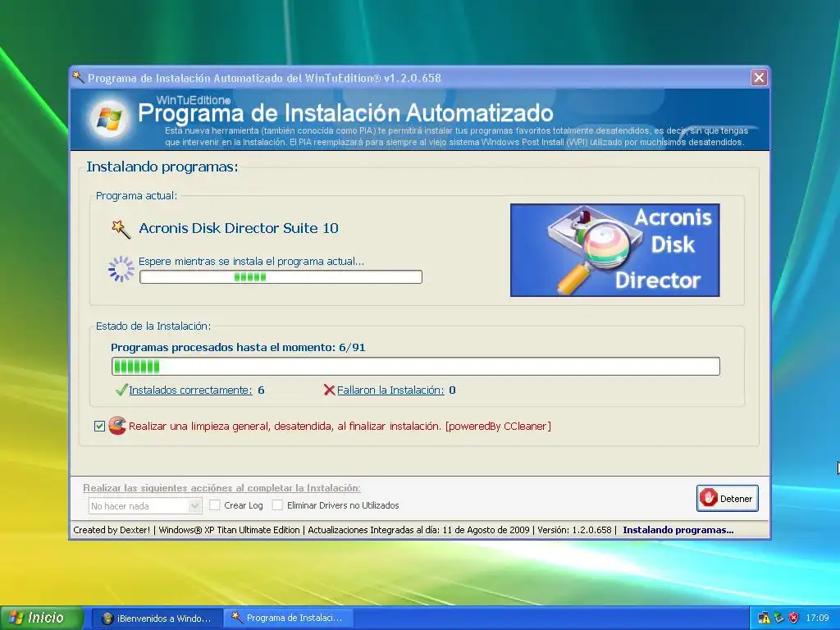Image resolution: width=840 pixels, height=630 pixels.
Task: Click the safely remove hardware tray icon
Action: 778,619
